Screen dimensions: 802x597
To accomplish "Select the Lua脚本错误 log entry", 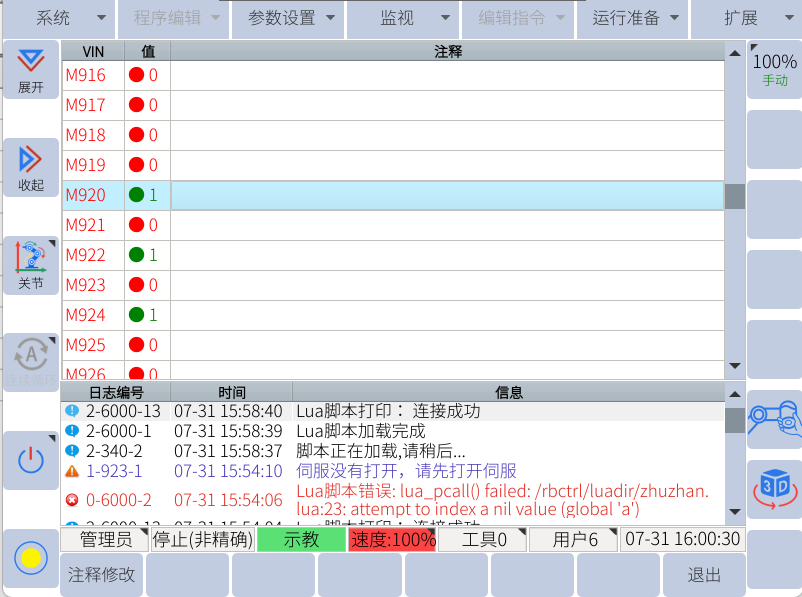I will 502,500.
